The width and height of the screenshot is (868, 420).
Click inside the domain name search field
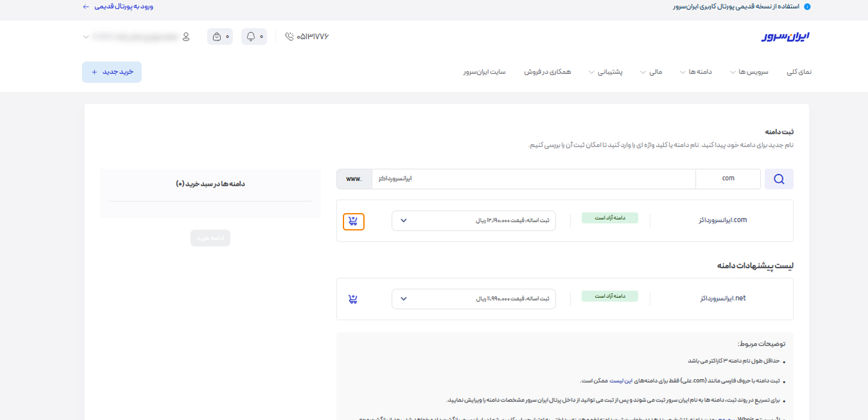[533, 178]
